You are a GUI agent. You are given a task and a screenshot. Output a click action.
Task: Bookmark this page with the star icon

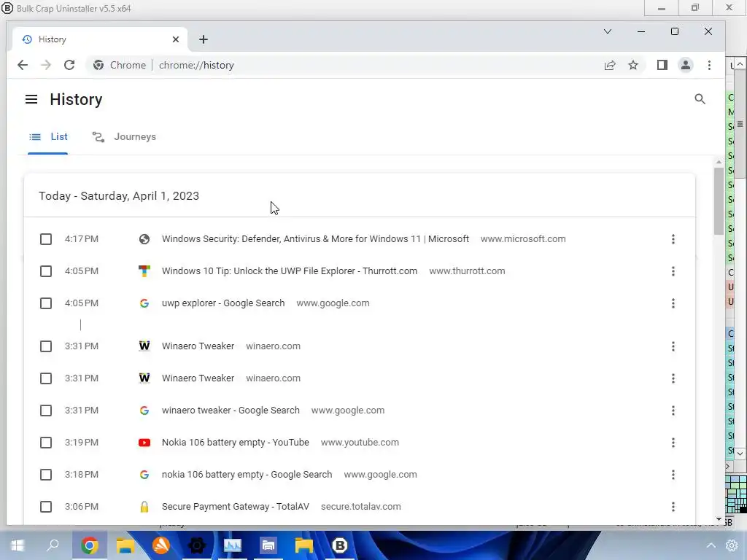(633, 65)
